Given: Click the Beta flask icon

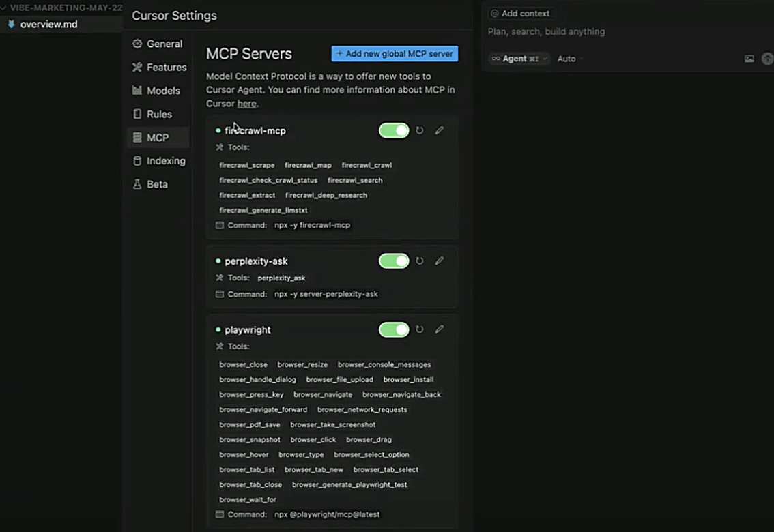Looking at the screenshot, I should (137, 184).
